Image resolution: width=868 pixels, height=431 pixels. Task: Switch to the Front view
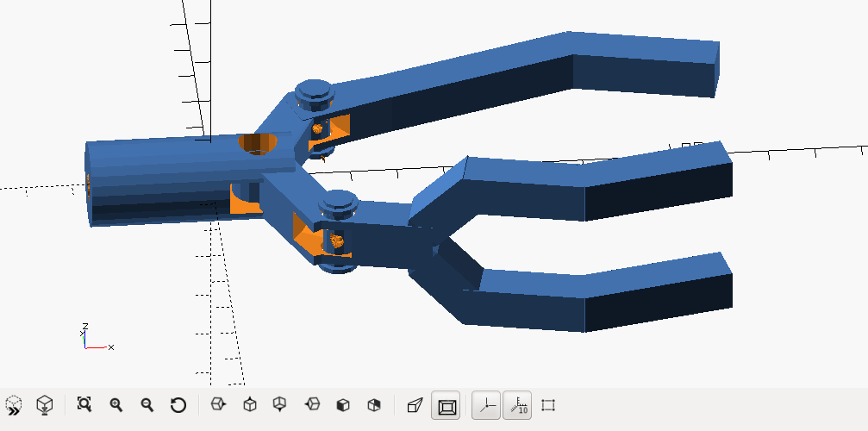point(343,404)
